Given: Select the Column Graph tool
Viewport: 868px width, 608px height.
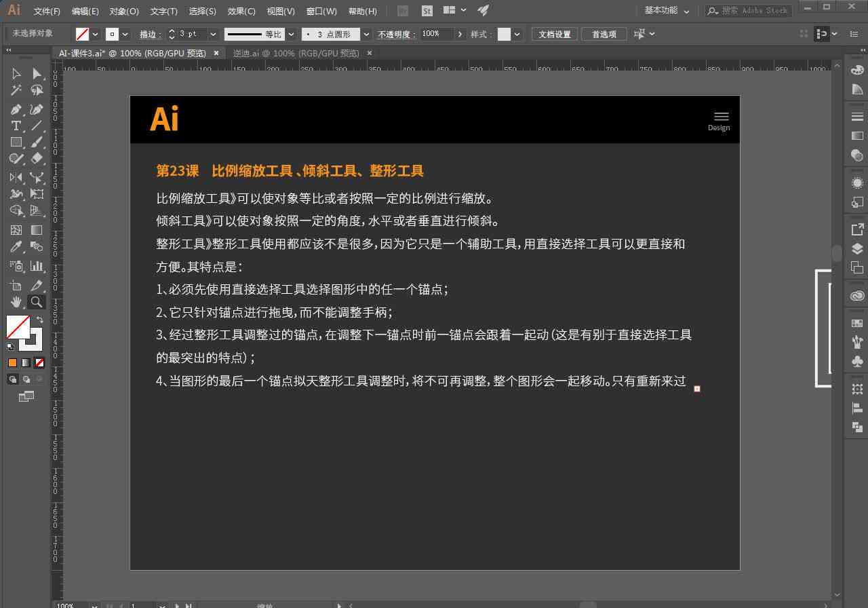Looking at the screenshot, I should pyautogui.click(x=37, y=266).
